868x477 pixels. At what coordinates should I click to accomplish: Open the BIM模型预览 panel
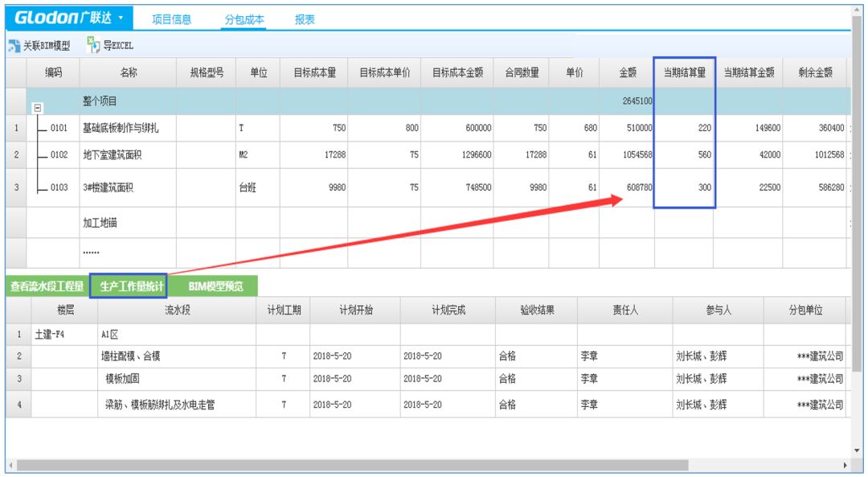pos(215,286)
